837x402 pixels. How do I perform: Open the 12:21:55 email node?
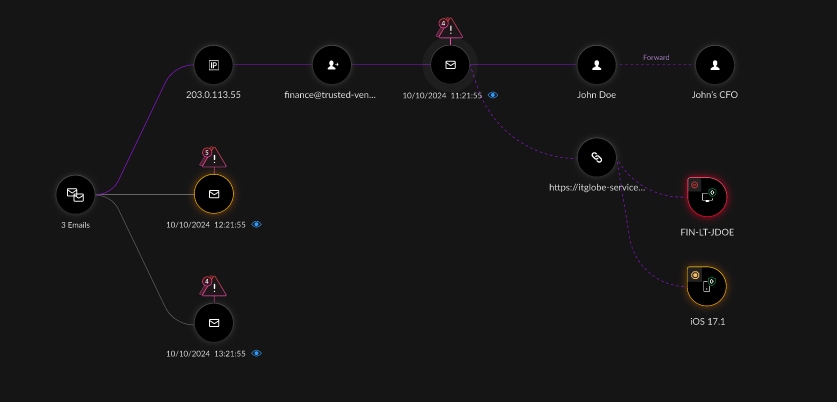[x=213, y=194]
